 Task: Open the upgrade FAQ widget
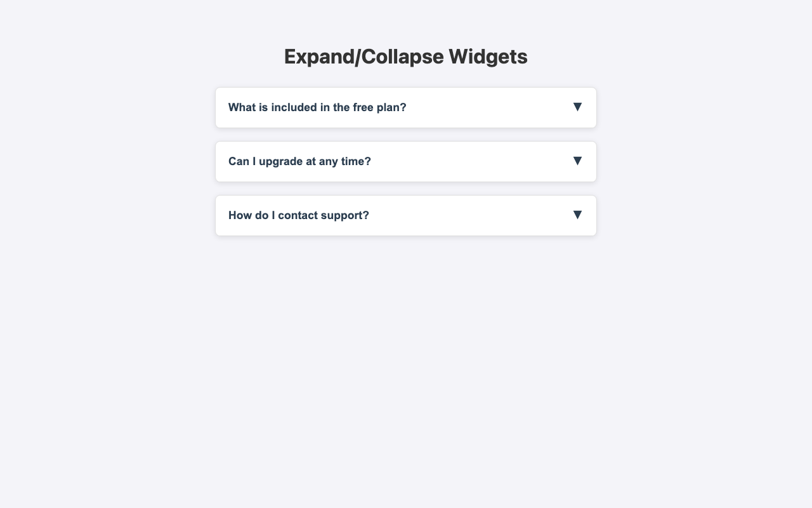tap(406, 161)
